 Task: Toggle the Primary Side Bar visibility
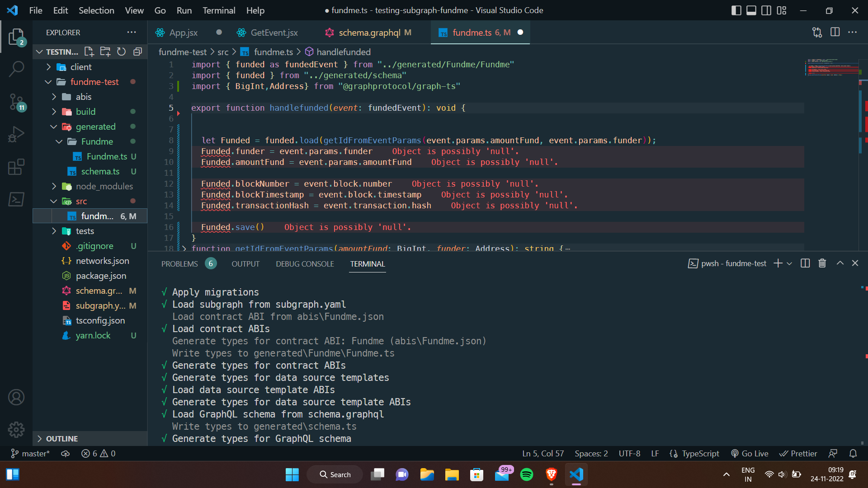click(736, 10)
